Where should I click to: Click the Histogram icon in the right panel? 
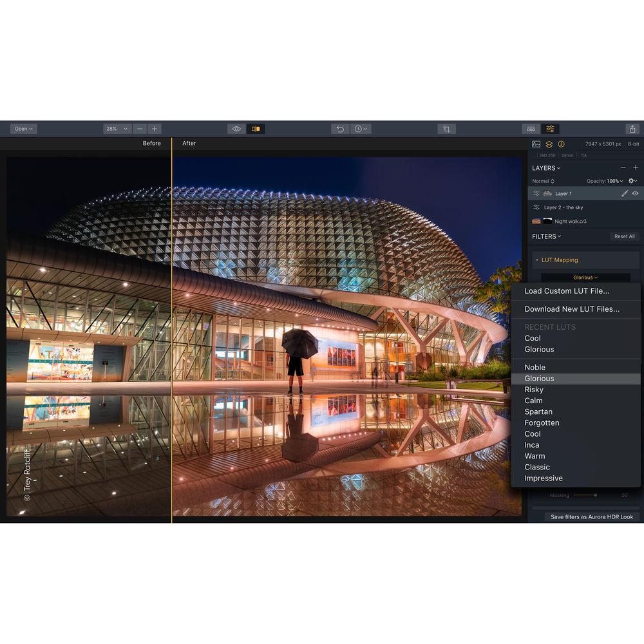[x=536, y=144]
